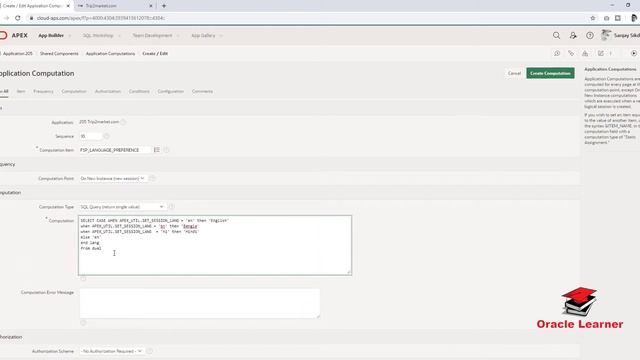Switch to the Computation tab

point(74,91)
